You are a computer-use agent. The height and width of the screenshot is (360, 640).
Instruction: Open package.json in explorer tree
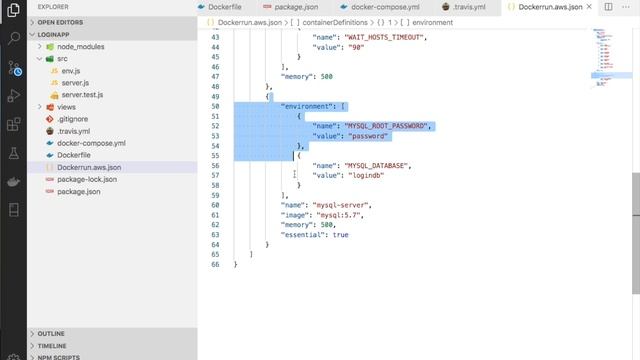pos(79,191)
